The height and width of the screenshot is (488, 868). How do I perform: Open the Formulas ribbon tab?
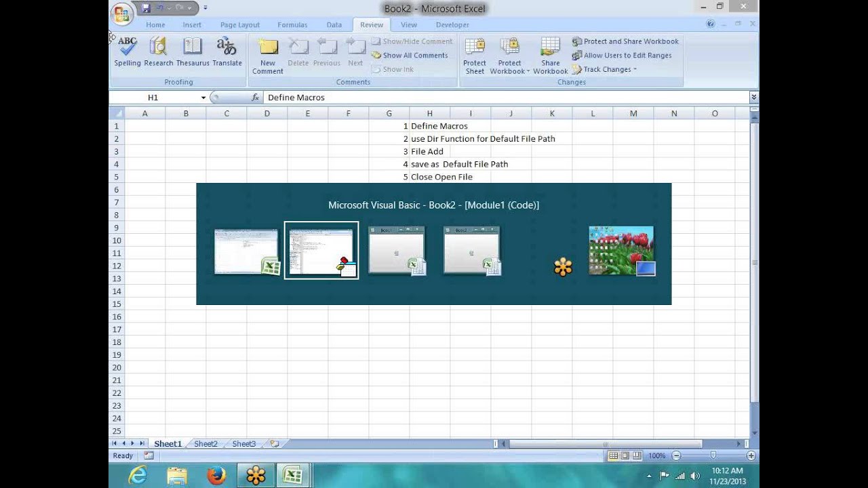pos(292,25)
